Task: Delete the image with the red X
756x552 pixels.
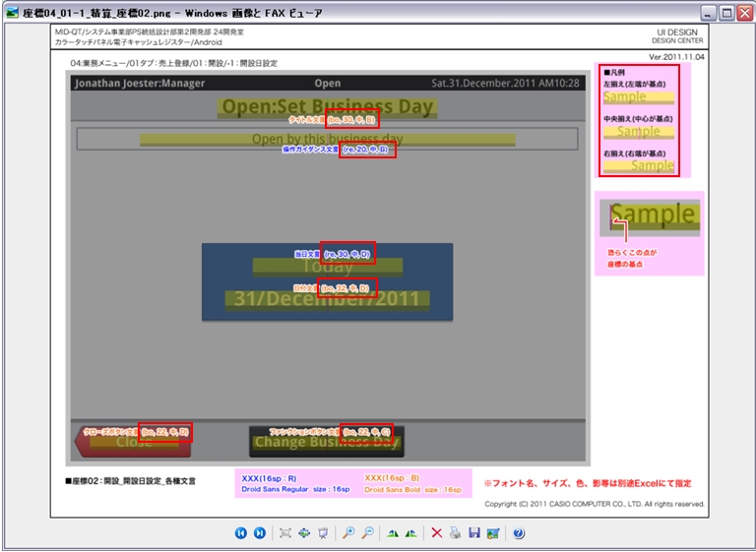Action: [437, 533]
